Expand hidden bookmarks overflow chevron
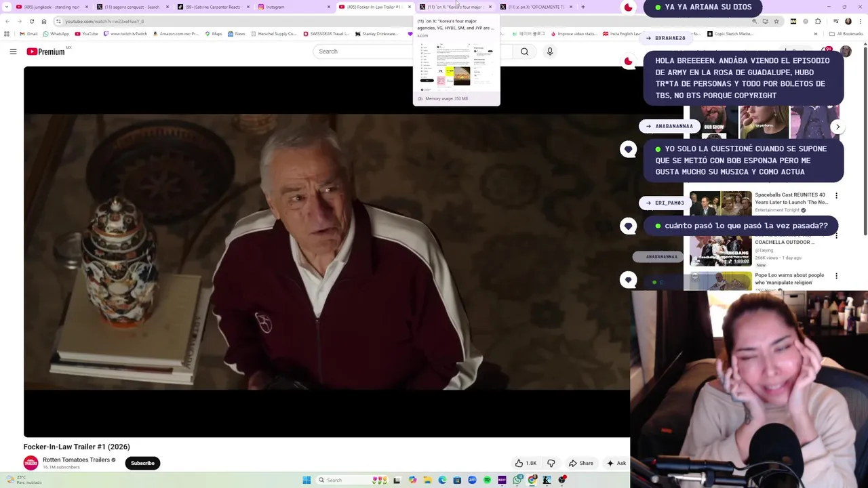 [x=816, y=34]
